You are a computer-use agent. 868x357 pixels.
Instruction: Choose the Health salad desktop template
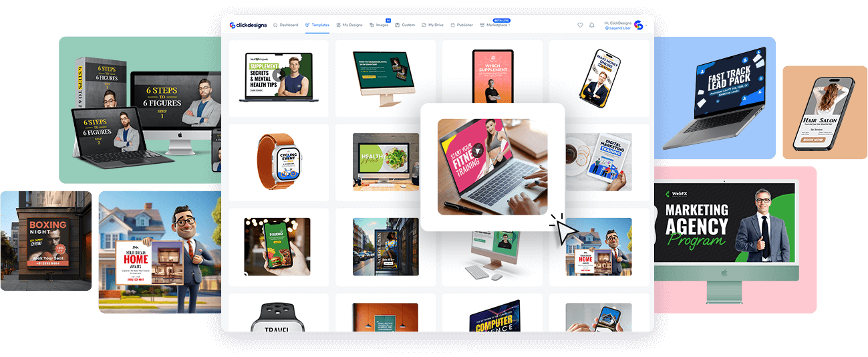click(386, 162)
